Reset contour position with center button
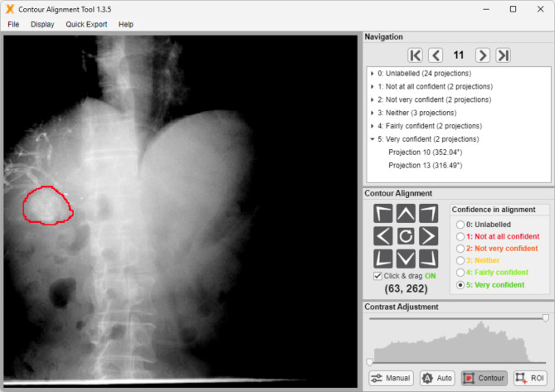This screenshot has height=392, width=555. tap(406, 236)
